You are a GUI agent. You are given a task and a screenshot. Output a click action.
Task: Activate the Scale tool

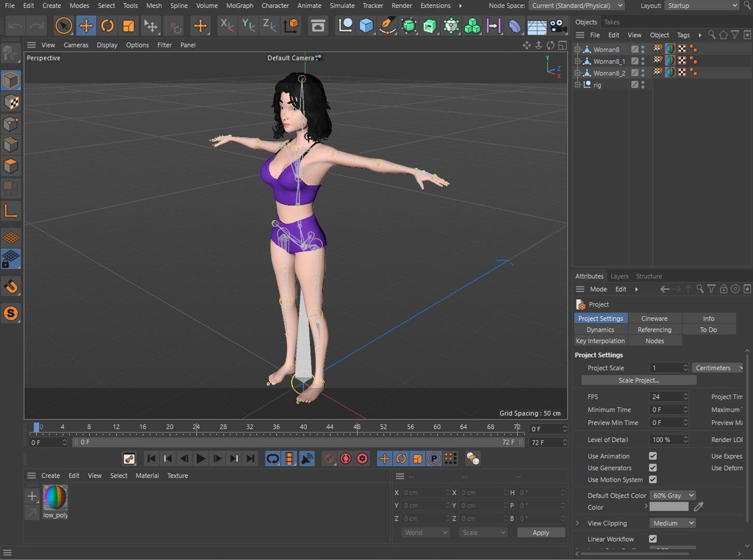pyautogui.click(x=129, y=25)
